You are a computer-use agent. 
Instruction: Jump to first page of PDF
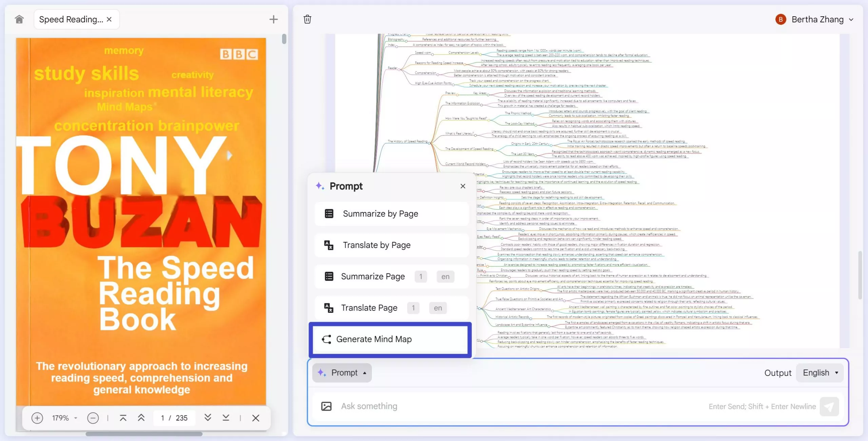coord(123,418)
